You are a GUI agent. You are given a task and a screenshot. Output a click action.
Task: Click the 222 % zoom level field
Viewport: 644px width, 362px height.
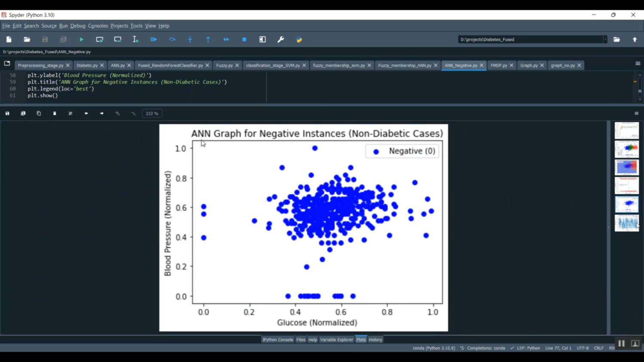(152, 114)
